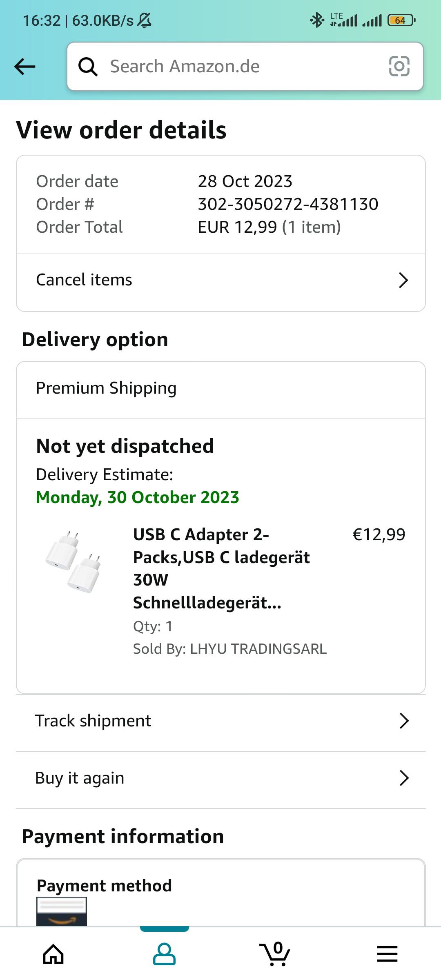Open the account profile tab
The width and height of the screenshot is (441, 980).
click(164, 954)
